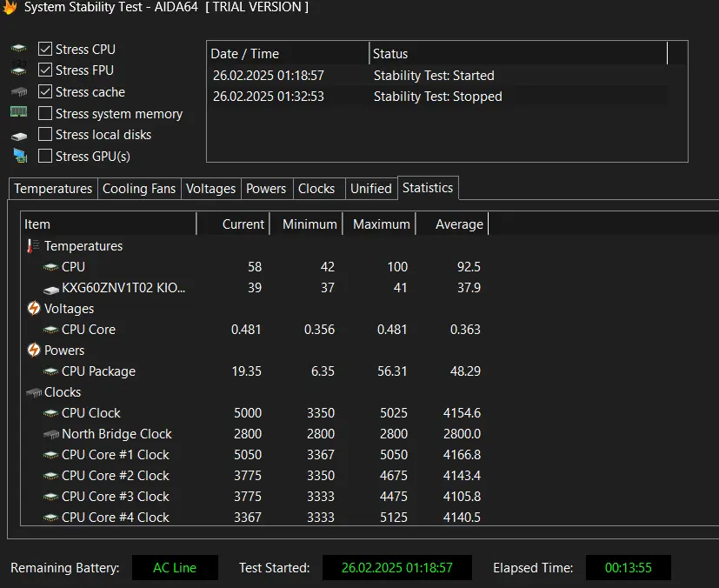
Task: Click the chip icon in CPU Core #3 Clock row
Action: point(50,497)
